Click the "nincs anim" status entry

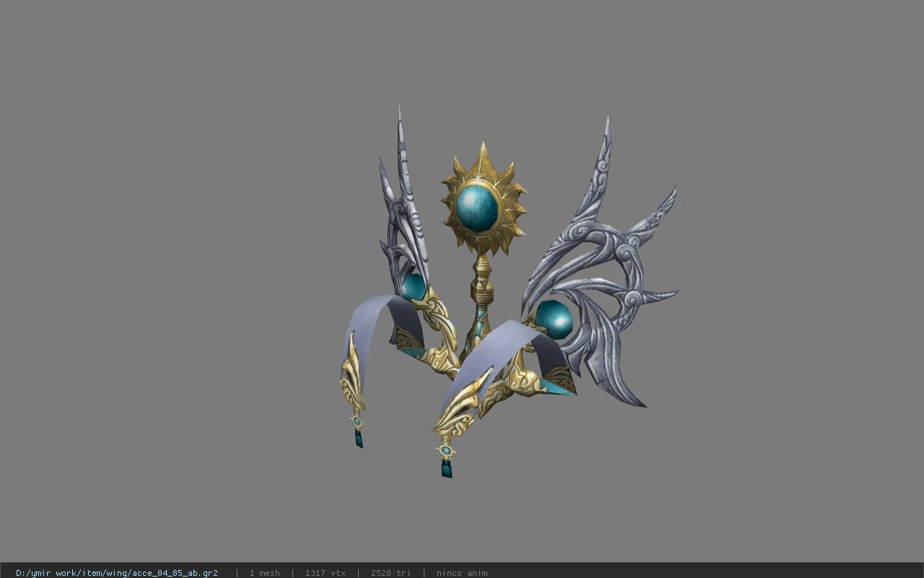(x=461, y=573)
